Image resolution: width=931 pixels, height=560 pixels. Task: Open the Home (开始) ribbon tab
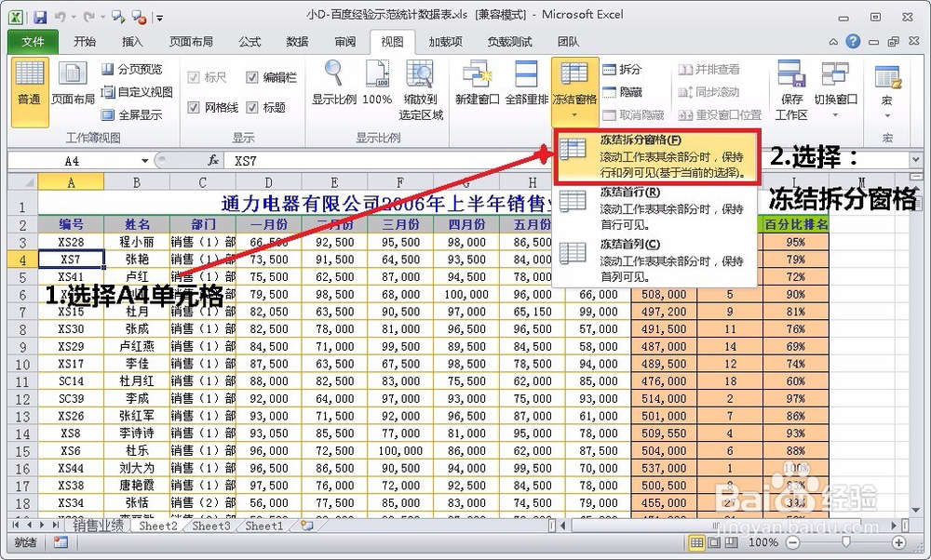pyautogui.click(x=85, y=42)
